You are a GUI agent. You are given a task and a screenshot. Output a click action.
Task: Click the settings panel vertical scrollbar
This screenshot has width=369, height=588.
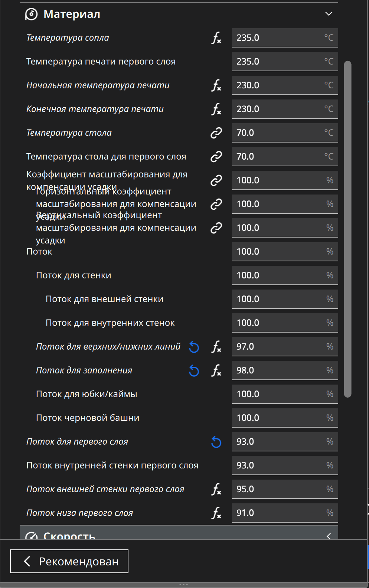tap(347, 229)
